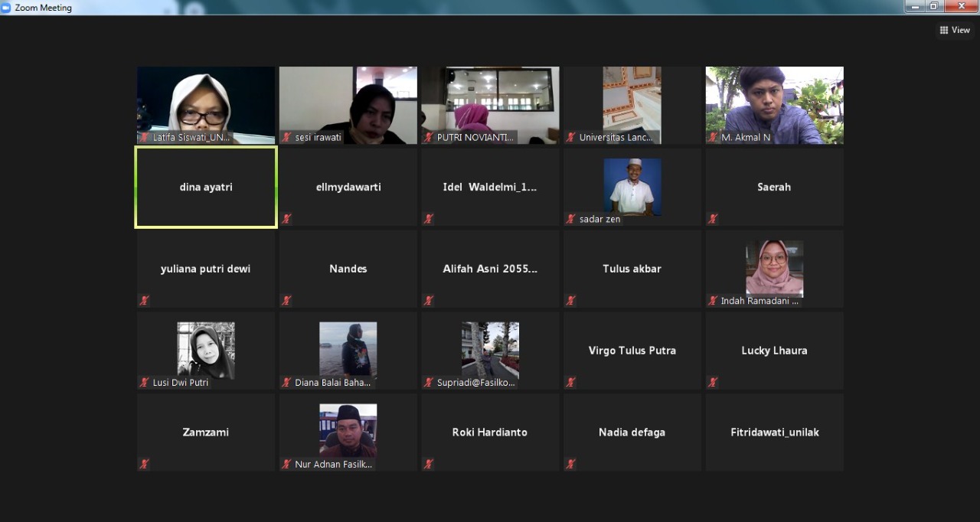Viewport: 980px width, 522px height.
Task: Click muted mic icon on Roki Hardianto tile
Action: pyautogui.click(x=429, y=464)
